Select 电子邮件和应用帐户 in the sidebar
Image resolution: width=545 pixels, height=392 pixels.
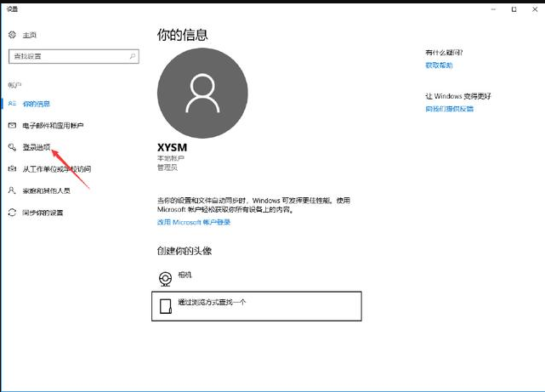click(53, 125)
